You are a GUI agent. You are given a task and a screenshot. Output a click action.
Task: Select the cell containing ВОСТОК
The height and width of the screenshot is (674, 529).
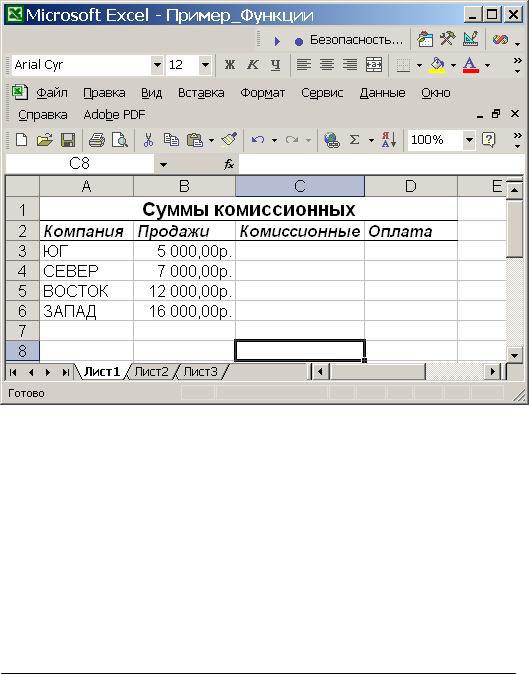pos(86,291)
